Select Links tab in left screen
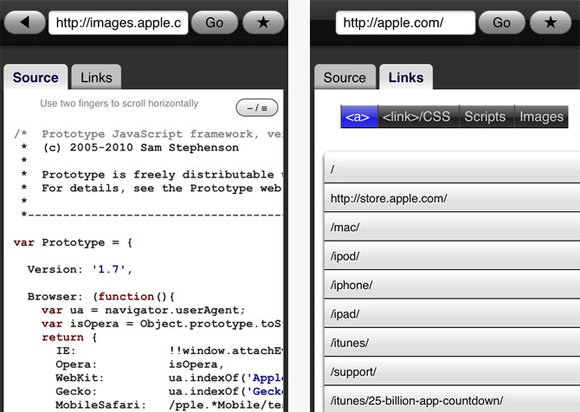The image size is (580, 412). (x=96, y=77)
